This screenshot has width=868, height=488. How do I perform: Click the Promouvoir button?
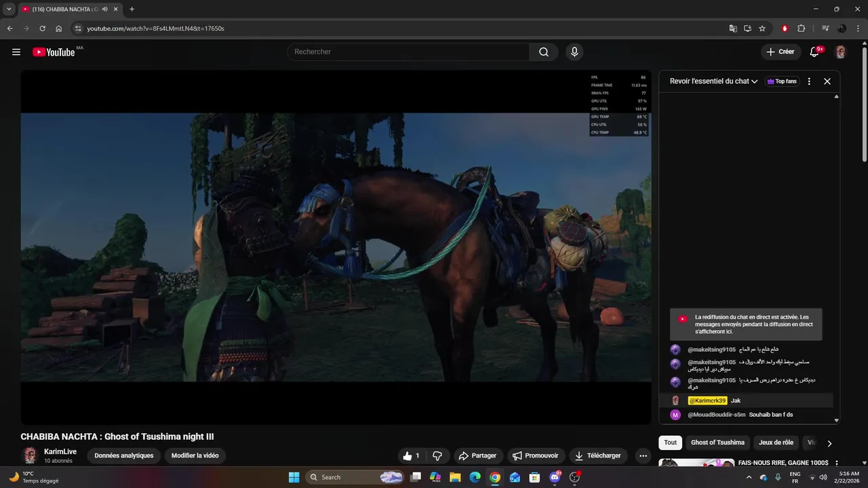(x=535, y=456)
